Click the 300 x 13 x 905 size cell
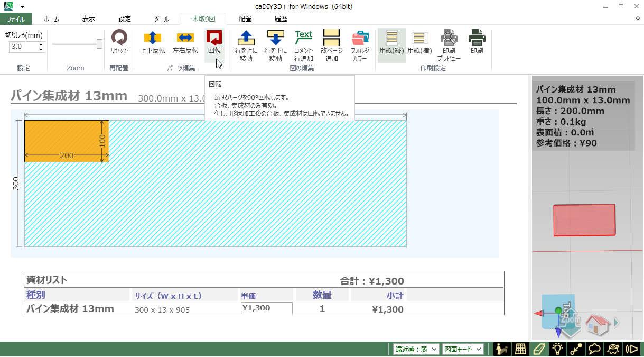Screen dimensions: 644x357 [162, 309]
